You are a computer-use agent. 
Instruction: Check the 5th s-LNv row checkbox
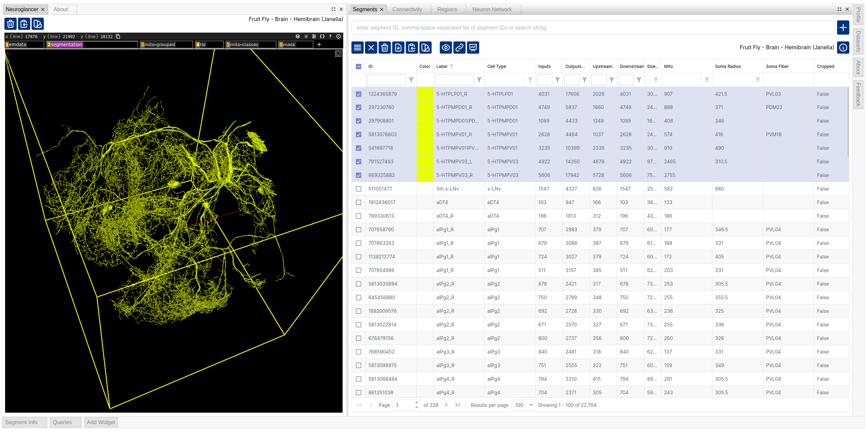359,189
